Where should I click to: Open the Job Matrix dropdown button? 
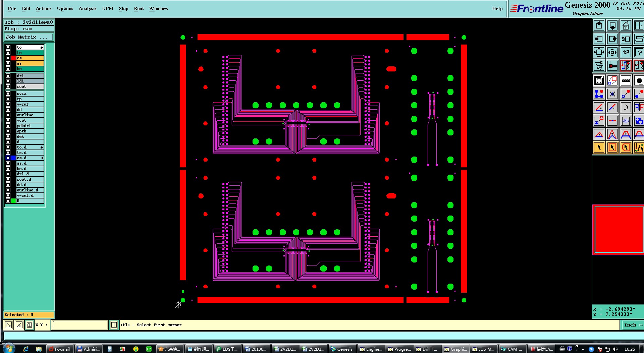(x=29, y=37)
